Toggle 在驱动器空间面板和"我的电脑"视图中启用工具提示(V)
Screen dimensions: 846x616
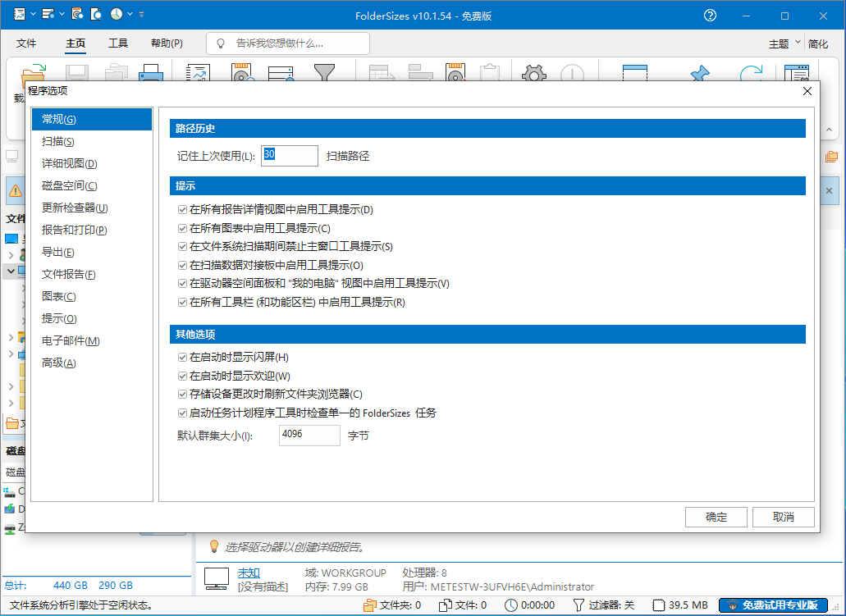(182, 284)
